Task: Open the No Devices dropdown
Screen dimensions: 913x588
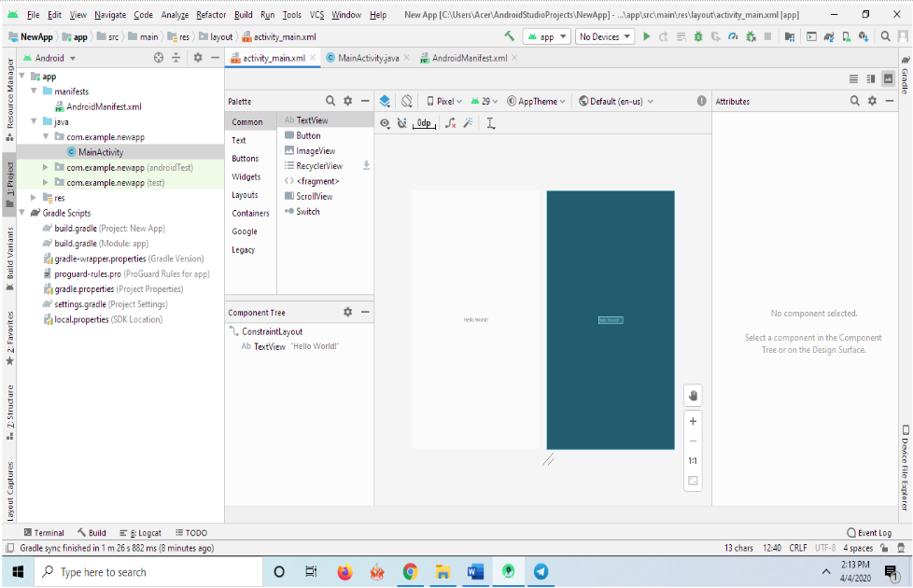Action: point(604,36)
